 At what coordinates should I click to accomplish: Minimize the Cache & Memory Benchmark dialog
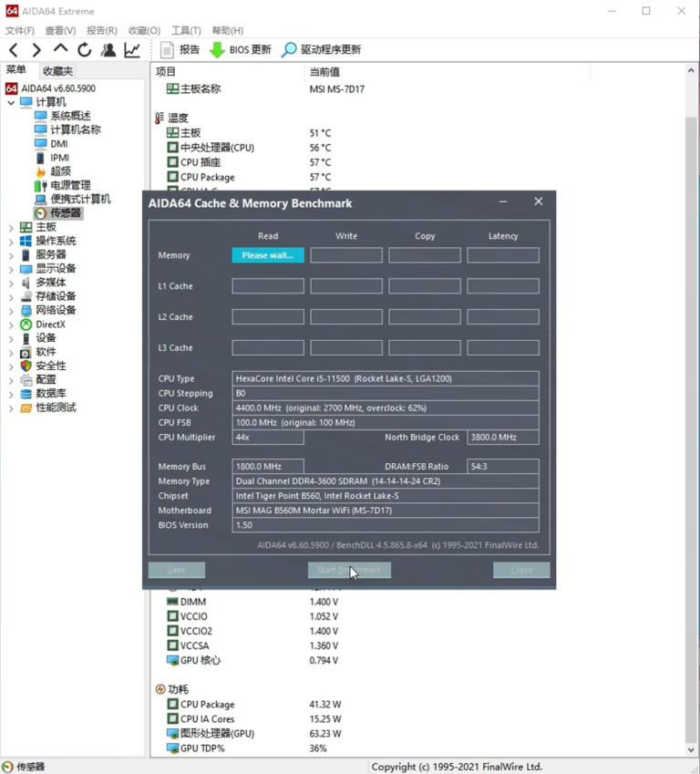503,201
